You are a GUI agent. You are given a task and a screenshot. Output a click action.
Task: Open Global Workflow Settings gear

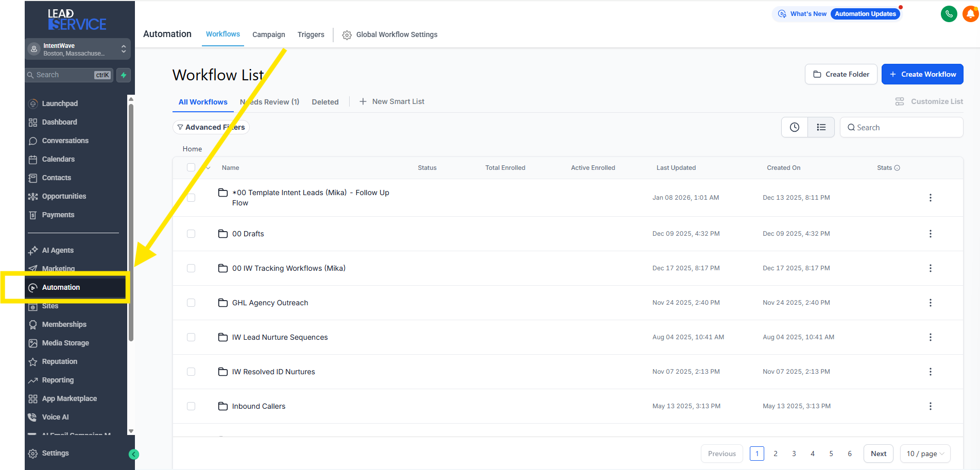click(347, 35)
